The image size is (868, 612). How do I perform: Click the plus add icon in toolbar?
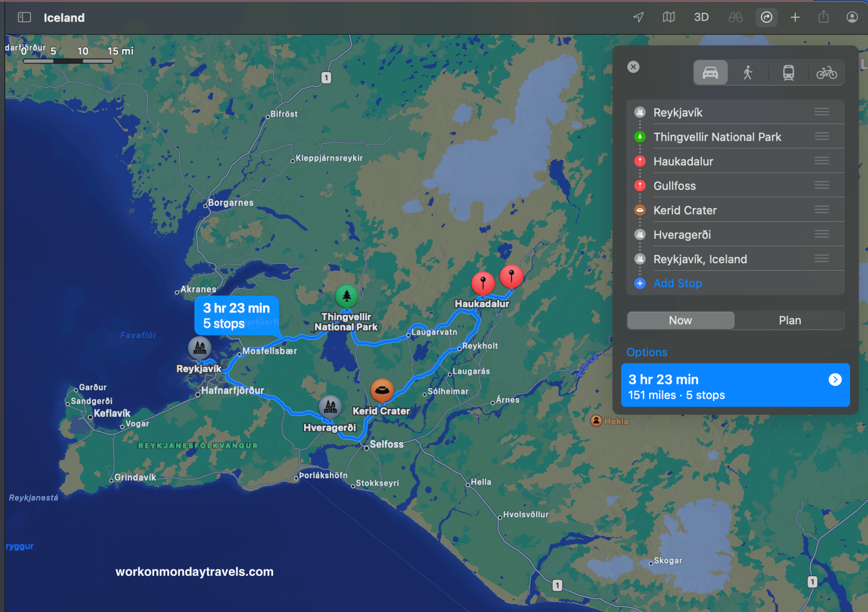pyautogui.click(x=795, y=17)
